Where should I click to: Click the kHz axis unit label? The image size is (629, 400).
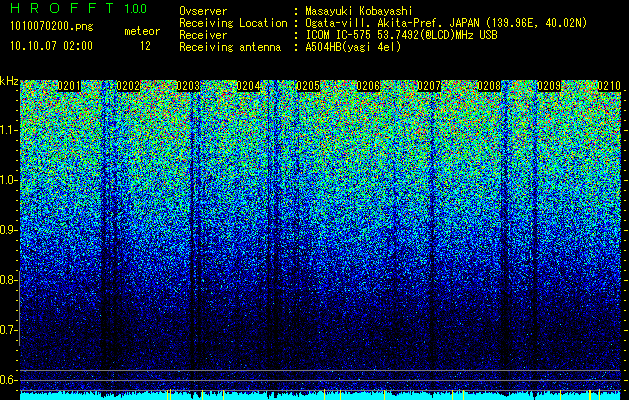click(9, 81)
